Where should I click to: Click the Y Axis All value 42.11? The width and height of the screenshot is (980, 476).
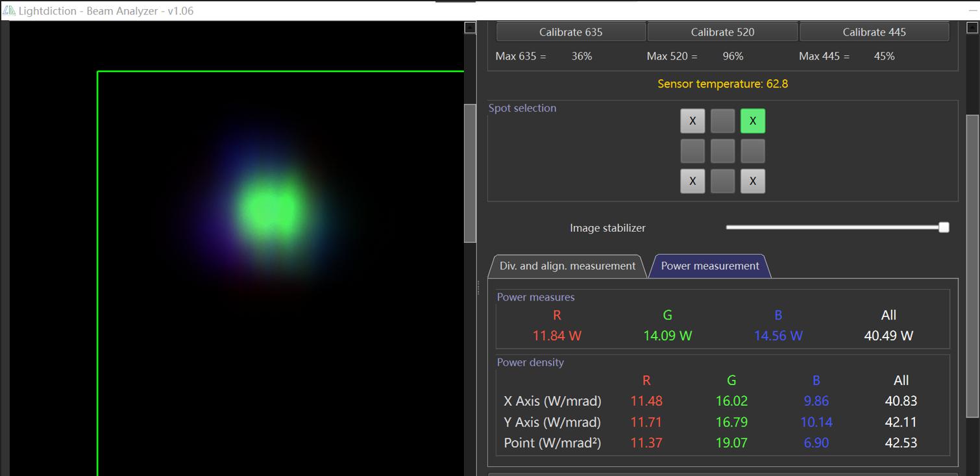pyautogui.click(x=901, y=422)
